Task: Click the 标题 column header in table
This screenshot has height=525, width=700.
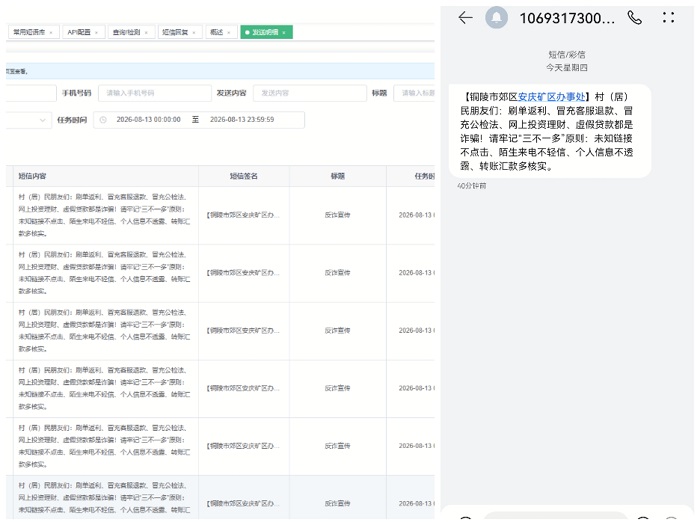Action: point(338,176)
